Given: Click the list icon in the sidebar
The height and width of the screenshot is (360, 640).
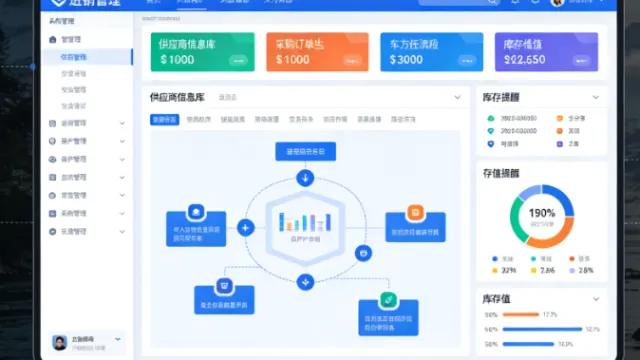Looking at the screenshot, I should click(x=52, y=177).
